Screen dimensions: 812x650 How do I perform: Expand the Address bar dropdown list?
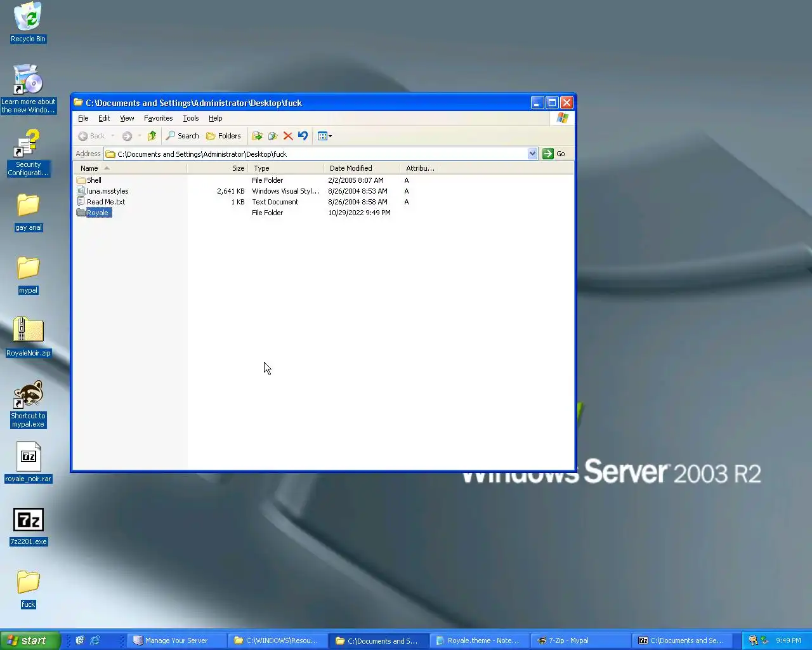click(532, 154)
